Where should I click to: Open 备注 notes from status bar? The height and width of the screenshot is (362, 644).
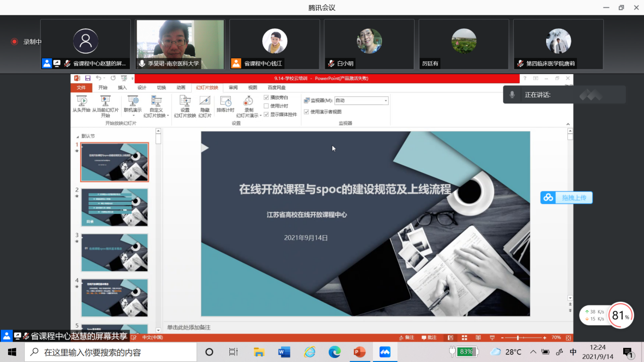tap(406, 338)
